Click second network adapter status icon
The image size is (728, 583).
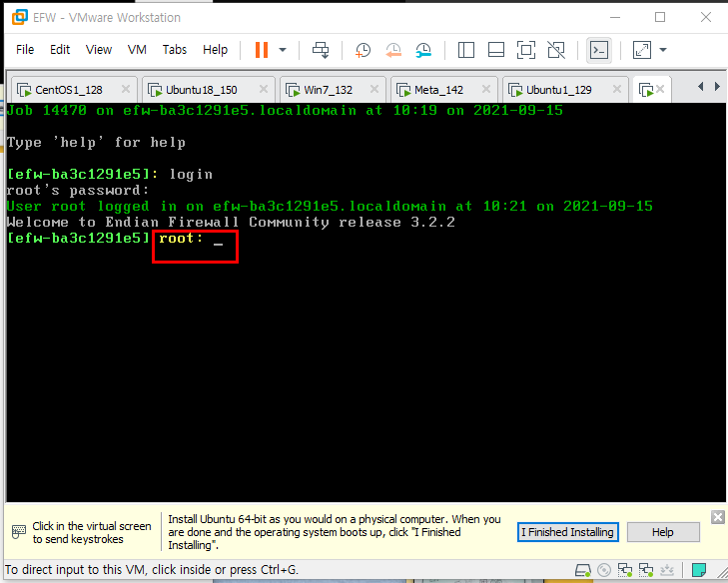pyautogui.click(x=646, y=570)
